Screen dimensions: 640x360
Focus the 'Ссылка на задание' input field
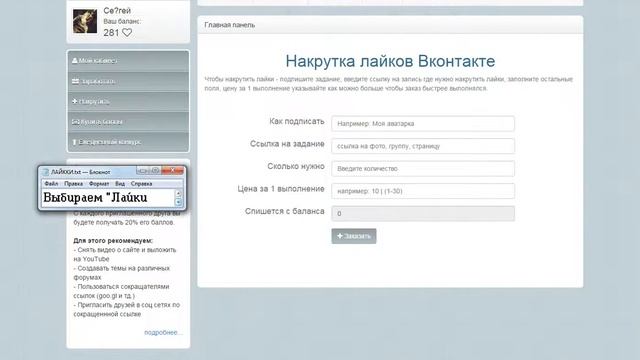click(x=423, y=146)
